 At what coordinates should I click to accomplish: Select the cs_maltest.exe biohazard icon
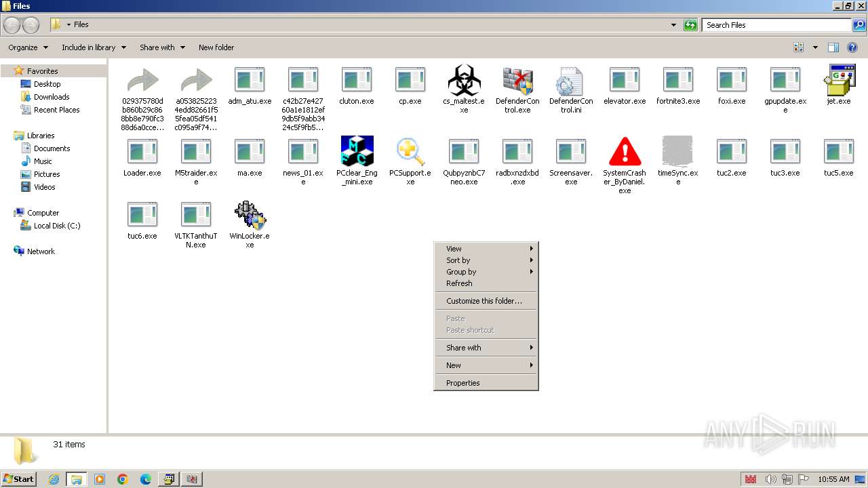pos(464,81)
